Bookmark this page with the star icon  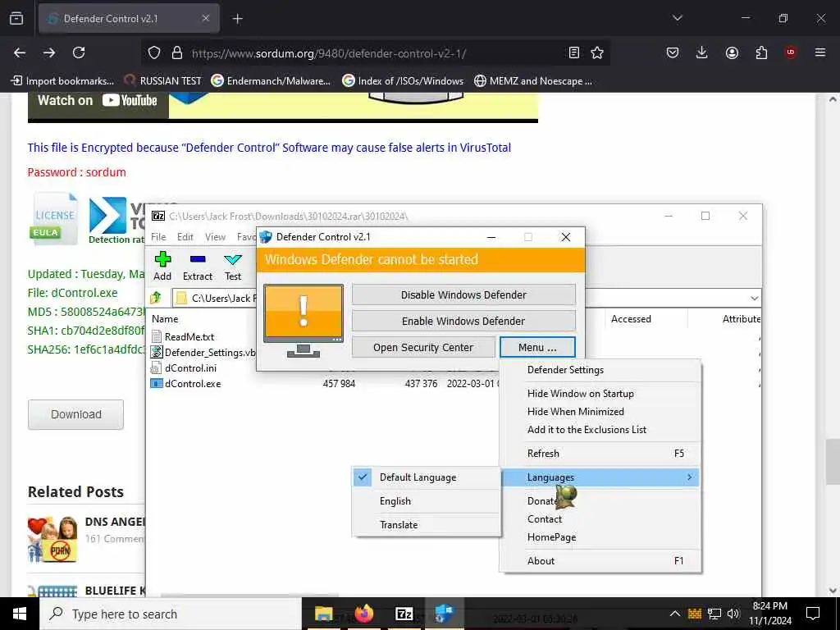tap(597, 52)
